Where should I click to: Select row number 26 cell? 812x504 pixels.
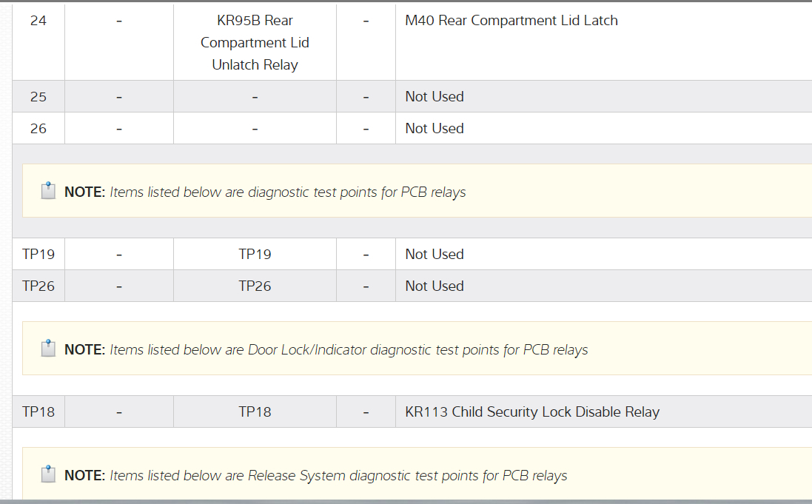pos(38,128)
